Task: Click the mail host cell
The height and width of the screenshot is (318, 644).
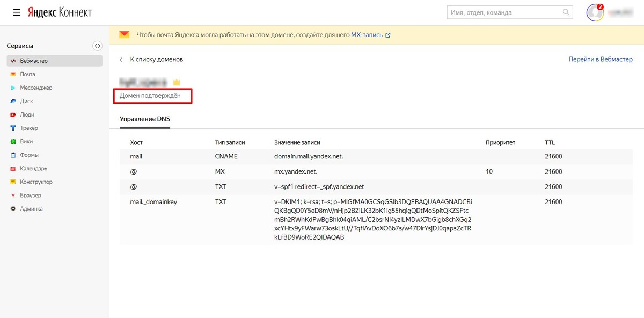Action: (136, 156)
